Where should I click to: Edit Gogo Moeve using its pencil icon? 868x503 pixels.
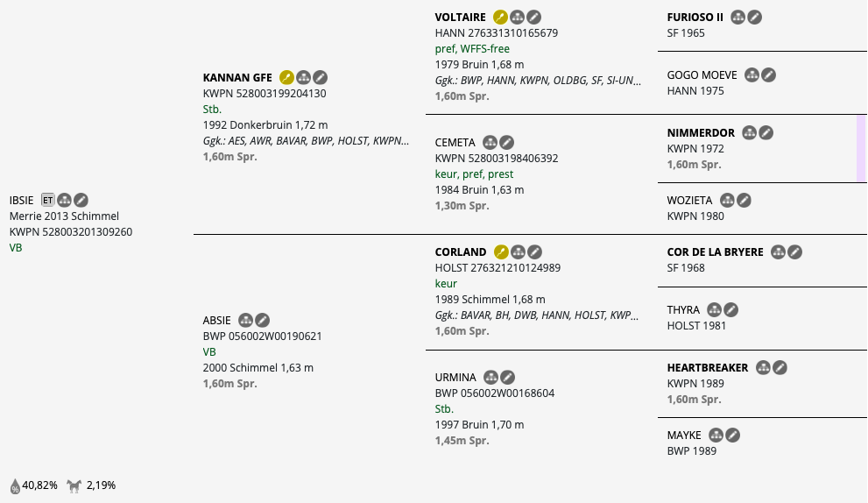coord(768,75)
